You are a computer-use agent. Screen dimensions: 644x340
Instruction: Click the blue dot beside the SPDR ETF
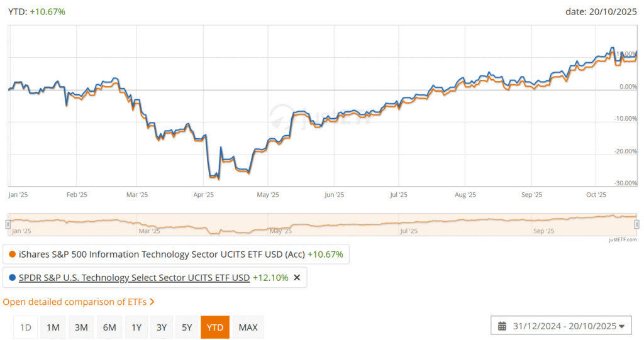tap(11, 278)
